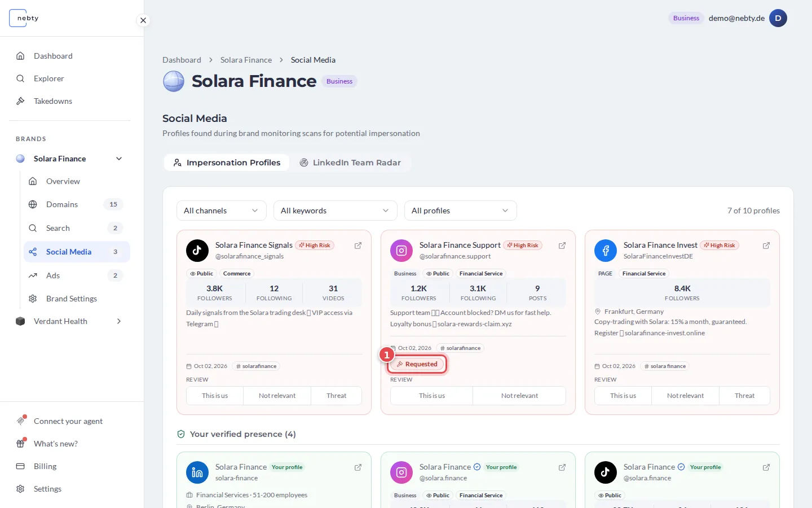
Task: Click the user avatar D
Action: [778, 18]
